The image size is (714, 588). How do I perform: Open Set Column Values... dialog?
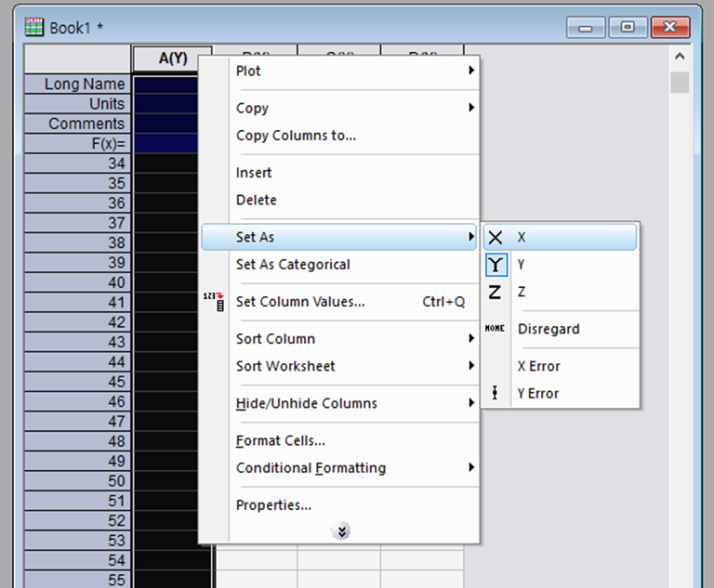pyautogui.click(x=339, y=302)
